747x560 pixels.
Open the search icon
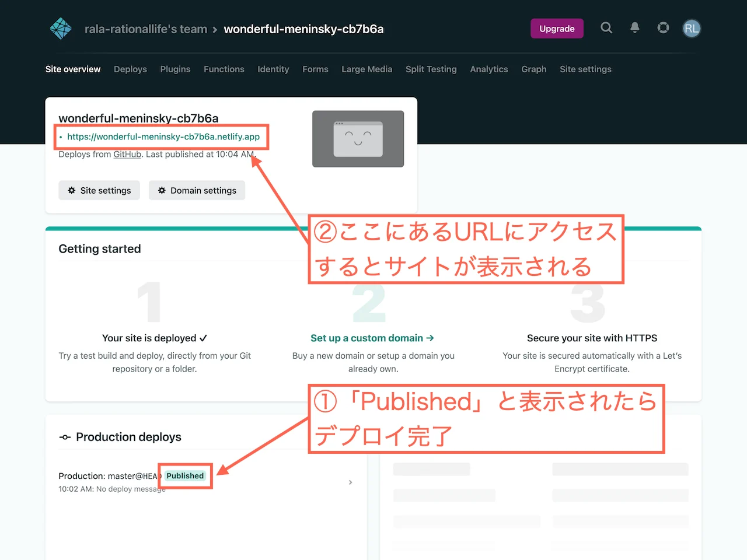[x=606, y=28]
